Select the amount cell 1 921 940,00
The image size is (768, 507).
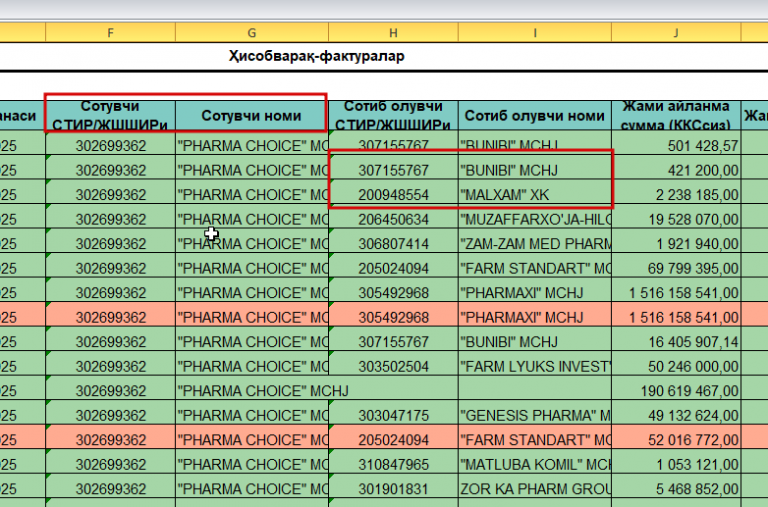click(676, 243)
